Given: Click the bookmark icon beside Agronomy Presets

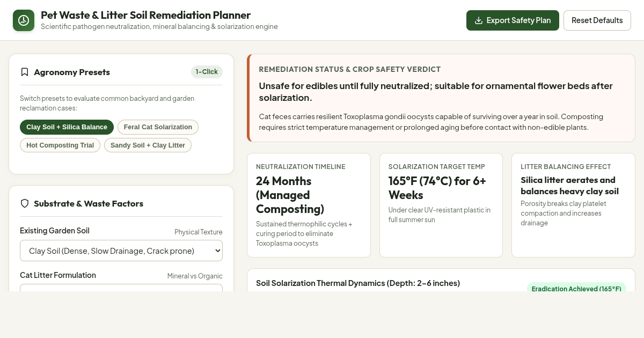Looking at the screenshot, I should coord(25,72).
